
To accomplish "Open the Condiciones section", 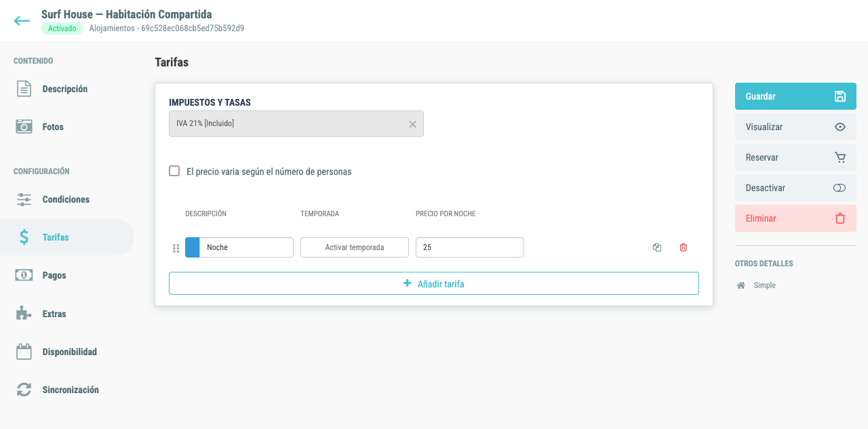I will coord(67,199).
